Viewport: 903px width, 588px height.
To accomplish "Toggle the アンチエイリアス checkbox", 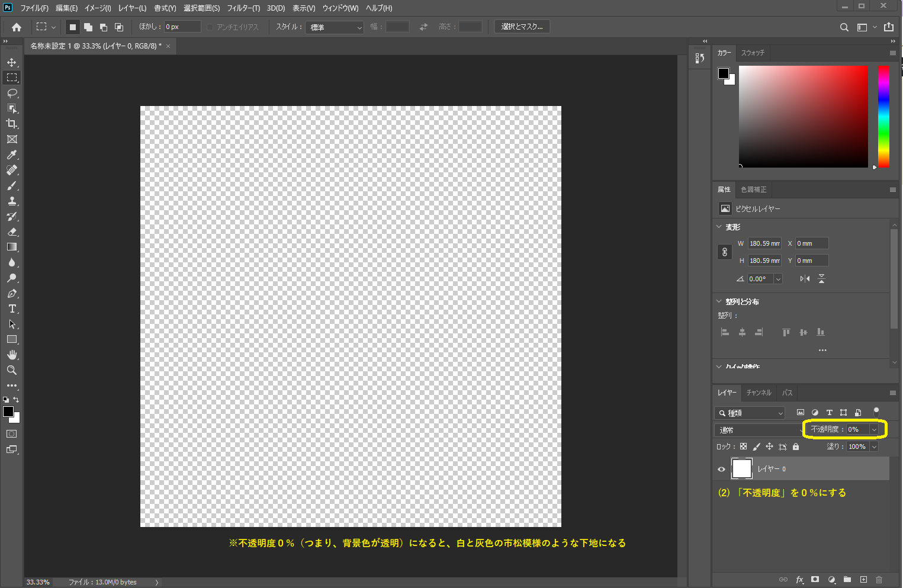I will (210, 27).
